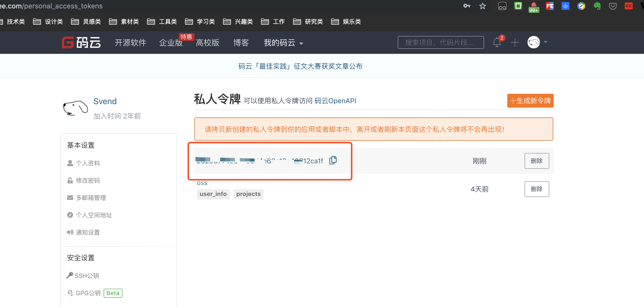Open the 设计类 bookmark folder
Image resolution: width=644 pixels, height=307 pixels.
tap(48, 21)
